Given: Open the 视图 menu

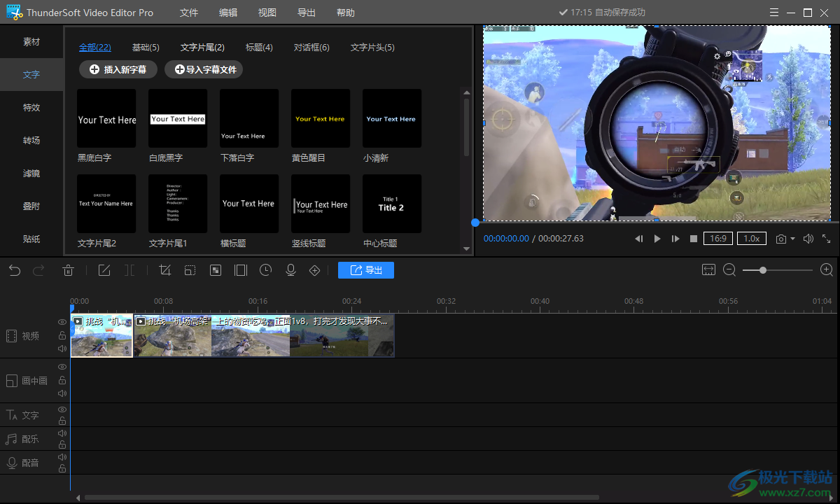Looking at the screenshot, I should pos(267,13).
